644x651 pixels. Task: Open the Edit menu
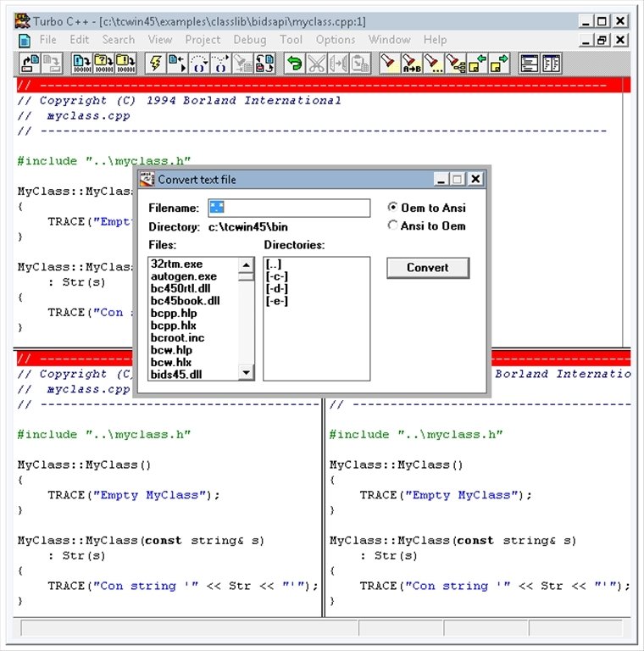click(x=80, y=40)
